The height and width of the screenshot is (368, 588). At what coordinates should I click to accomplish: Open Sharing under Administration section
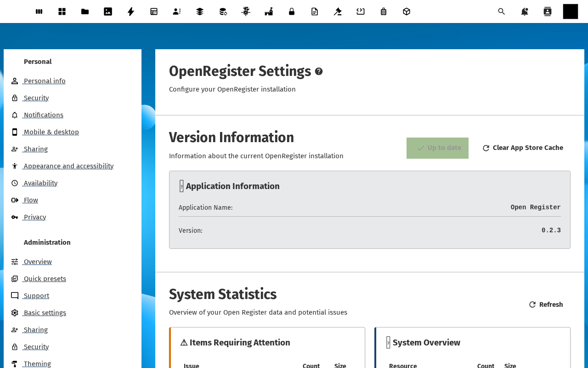[x=35, y=330]
